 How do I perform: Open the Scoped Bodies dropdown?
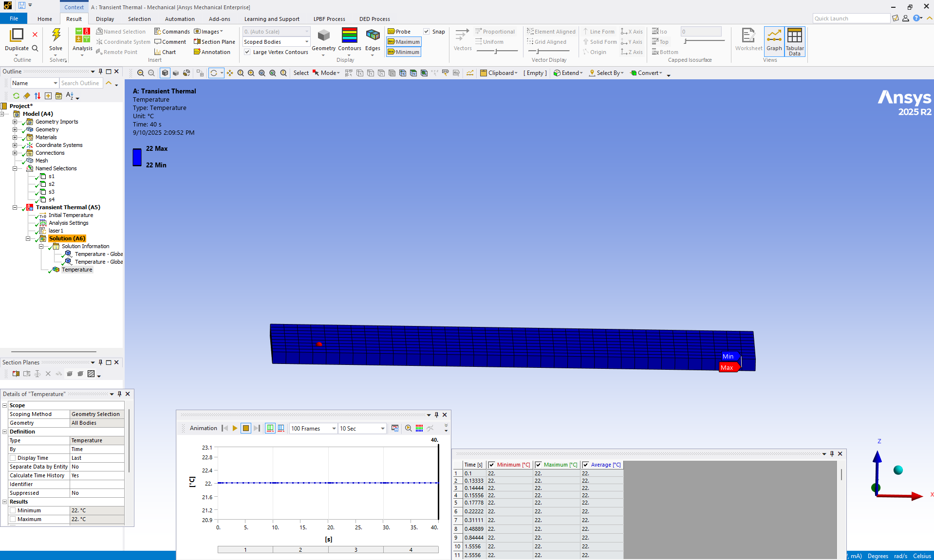(276, 42)
